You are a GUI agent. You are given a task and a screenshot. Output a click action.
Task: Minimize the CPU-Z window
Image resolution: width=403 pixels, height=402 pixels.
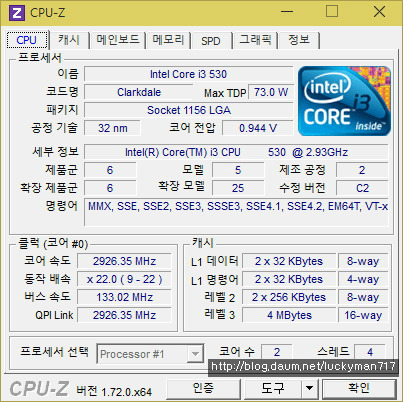click(x=287, y=12)
